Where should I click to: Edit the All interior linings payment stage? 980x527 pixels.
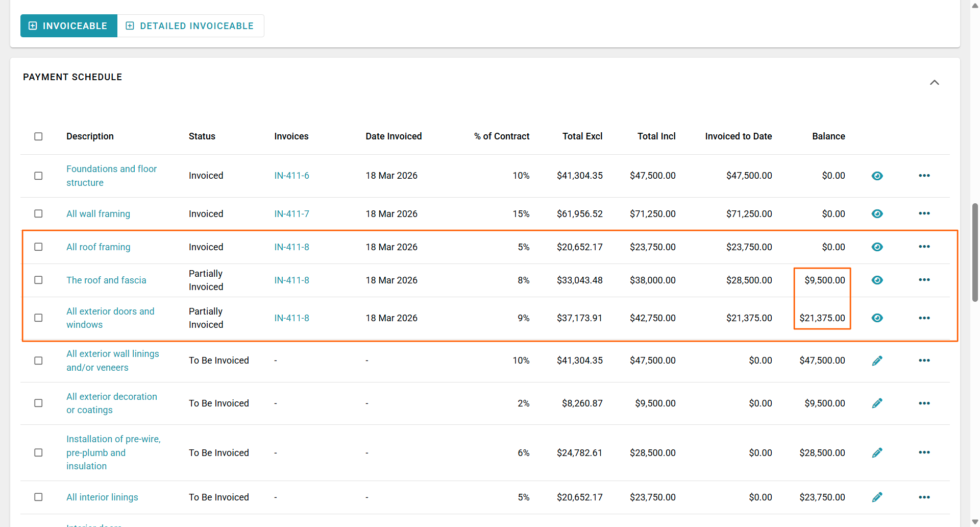click(877, 497)
